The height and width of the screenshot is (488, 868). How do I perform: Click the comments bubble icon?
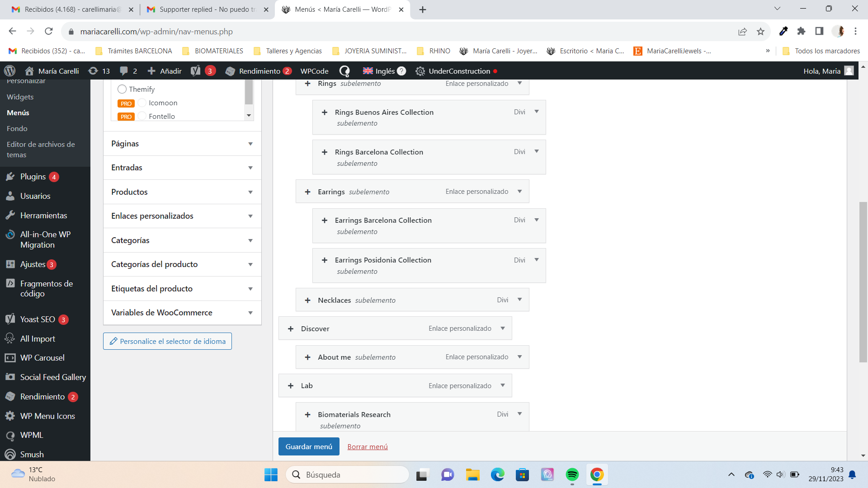(124, 71)
